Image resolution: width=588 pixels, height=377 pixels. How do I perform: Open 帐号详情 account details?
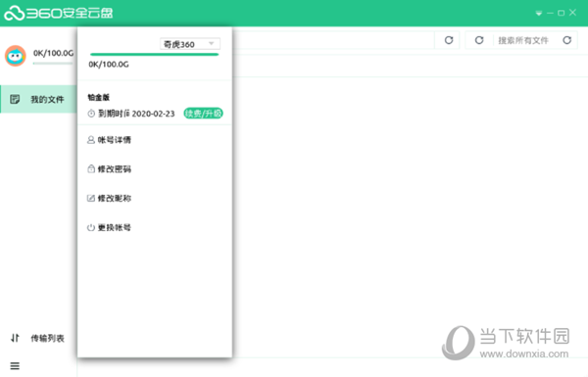click(x=109, y=140)
